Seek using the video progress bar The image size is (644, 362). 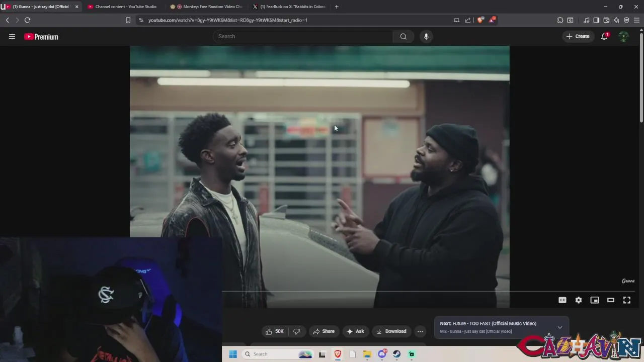tap(428, 291)
